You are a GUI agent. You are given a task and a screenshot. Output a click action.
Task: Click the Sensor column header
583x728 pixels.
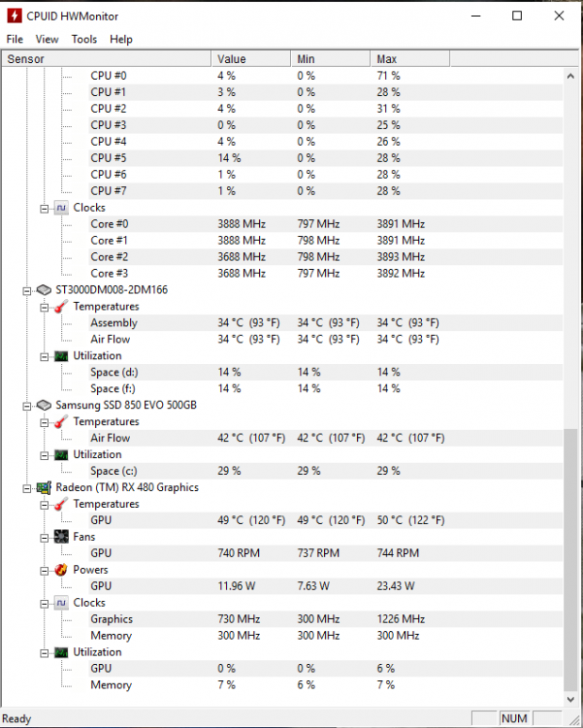tap(107, 59)
